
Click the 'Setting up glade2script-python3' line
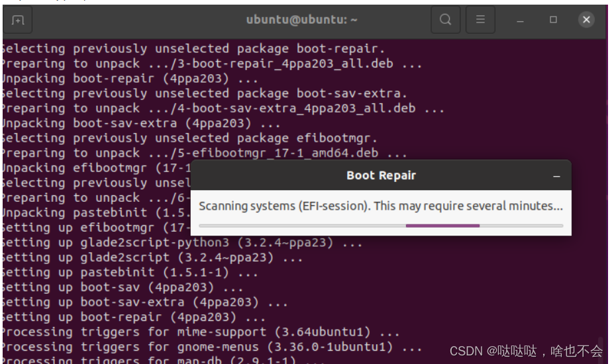coord(181,243)
